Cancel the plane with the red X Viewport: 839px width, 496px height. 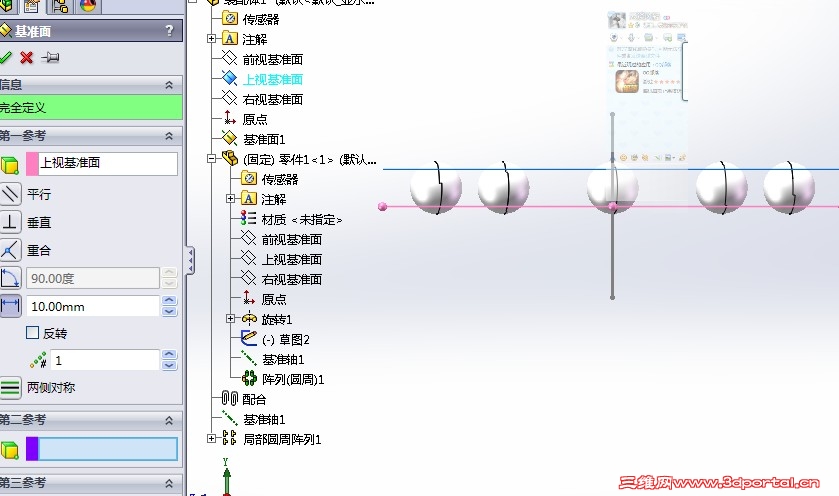point(26,57)
